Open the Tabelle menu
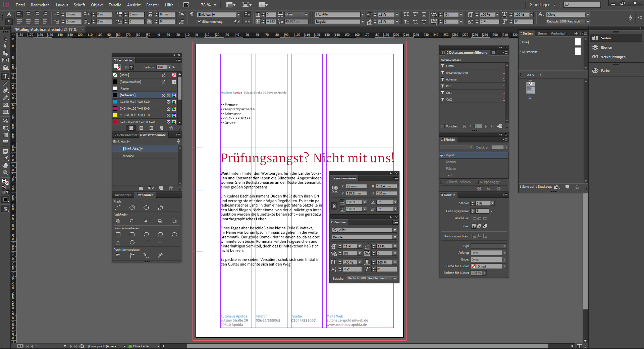 tap(115, 5)
